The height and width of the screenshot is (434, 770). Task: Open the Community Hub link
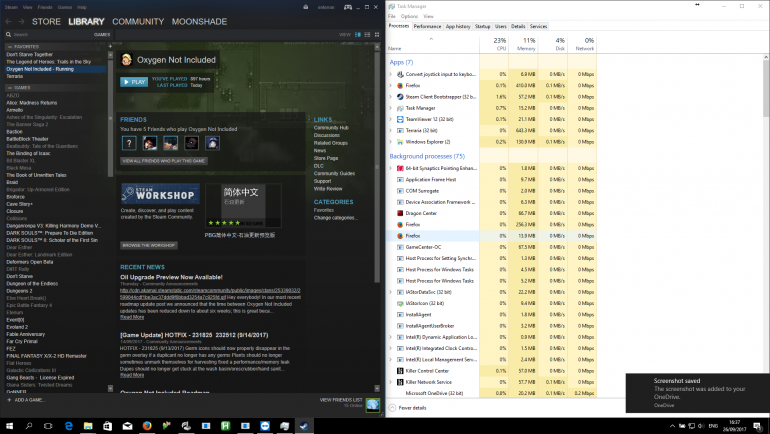[330, 128]
